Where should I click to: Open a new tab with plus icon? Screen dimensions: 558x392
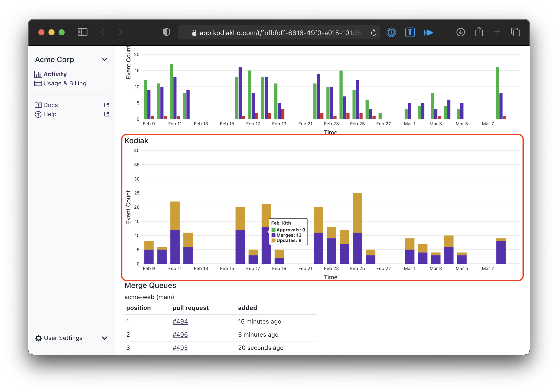click(x=497, y=32)
